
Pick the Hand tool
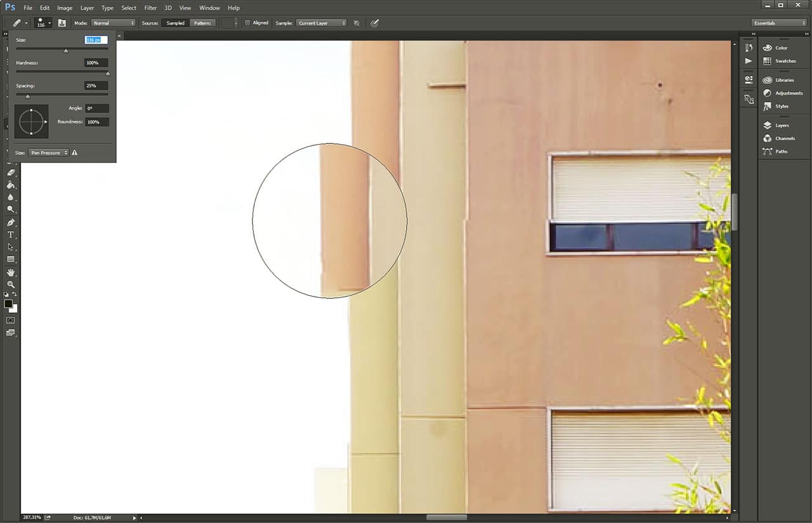[x=10, y=272]
